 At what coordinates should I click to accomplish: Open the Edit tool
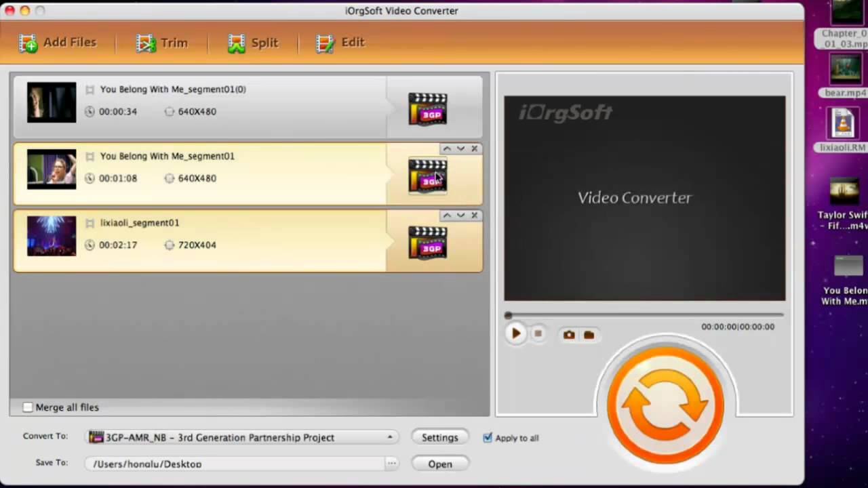[x=340, y=43]
